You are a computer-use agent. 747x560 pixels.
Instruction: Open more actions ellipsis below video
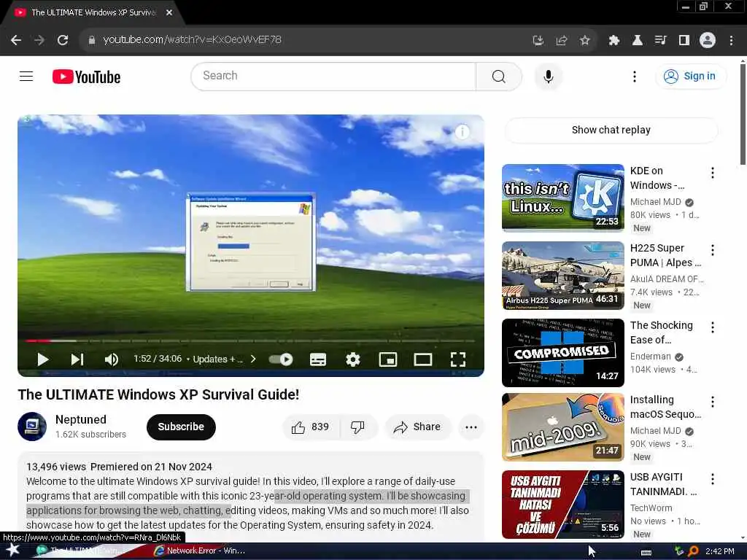(471, 427)
